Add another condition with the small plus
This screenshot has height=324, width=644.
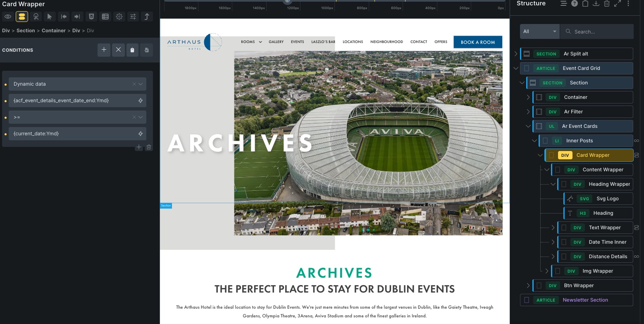pyautogui.click(x=139, y=147)
